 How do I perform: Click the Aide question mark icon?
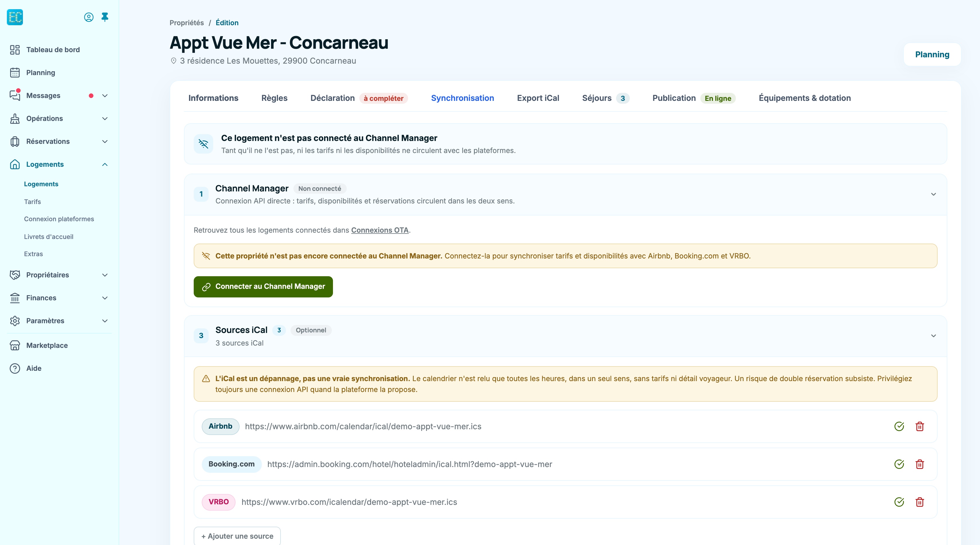(15, 368)
